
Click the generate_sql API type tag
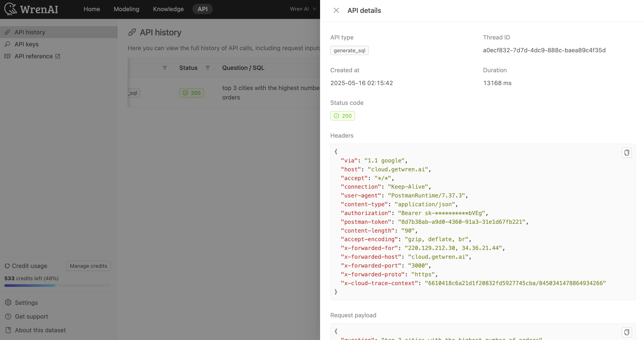click(x=349, y=50)
